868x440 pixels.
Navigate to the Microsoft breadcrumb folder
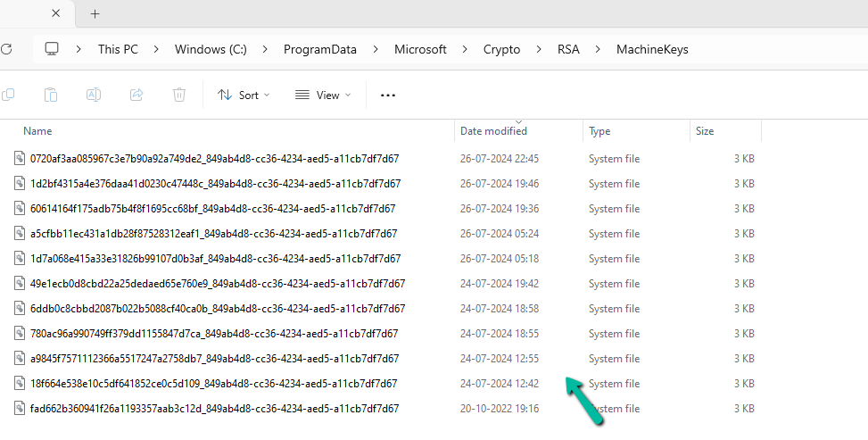click(x=420, y=50)
